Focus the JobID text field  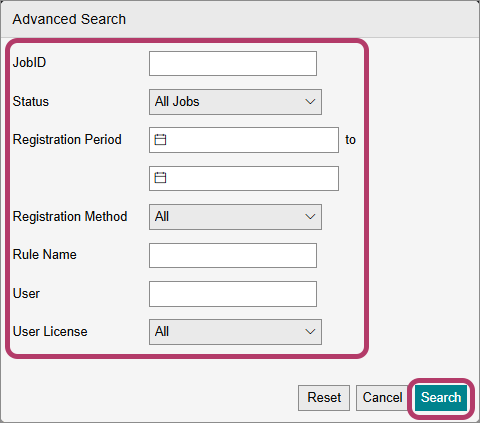tap(233, 63)
